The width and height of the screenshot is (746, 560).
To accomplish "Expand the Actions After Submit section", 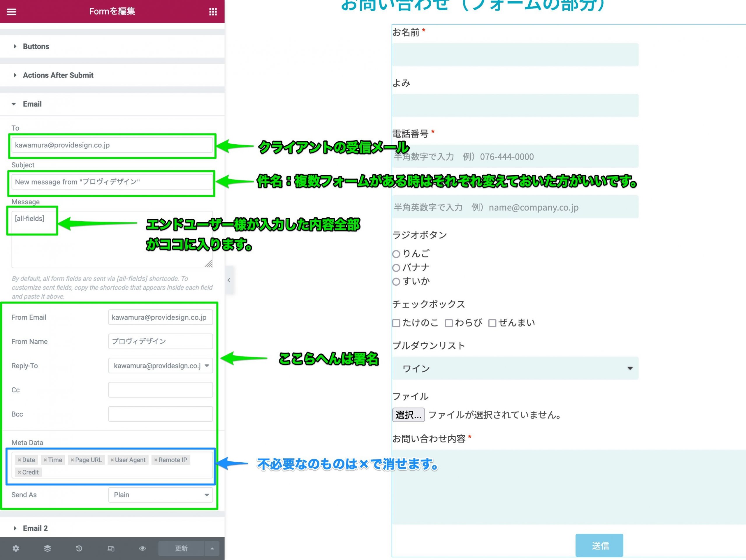I will [58, 75].
